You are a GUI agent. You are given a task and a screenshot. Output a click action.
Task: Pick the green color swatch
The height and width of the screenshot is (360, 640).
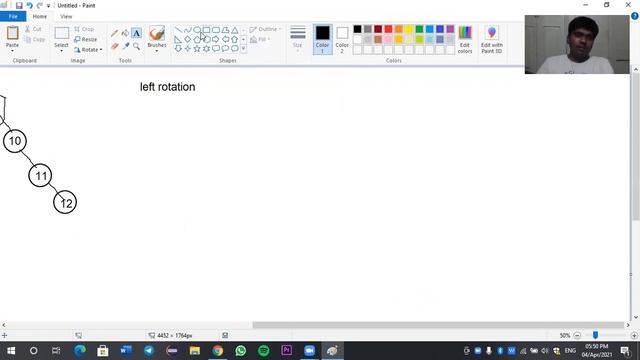click(419, 29)
